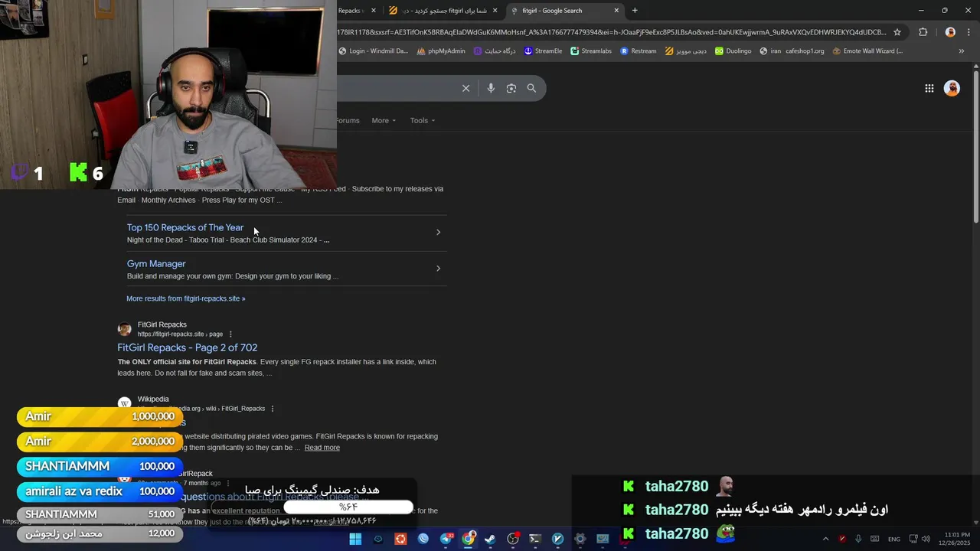Start a voice search with the microphone icon
Image resolution: width=980 pixels, height=551 pixels.
491,88
